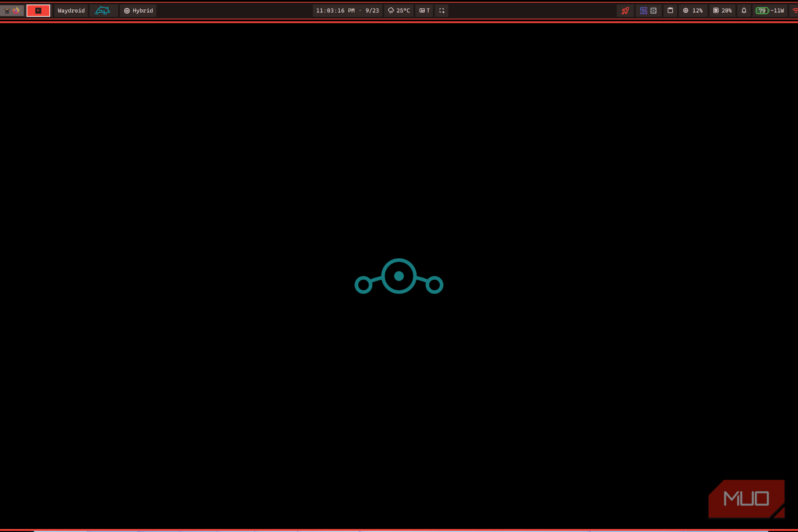798x532 pixels.
Task: Click the keyboard layout T indicator
Action: 424,11
